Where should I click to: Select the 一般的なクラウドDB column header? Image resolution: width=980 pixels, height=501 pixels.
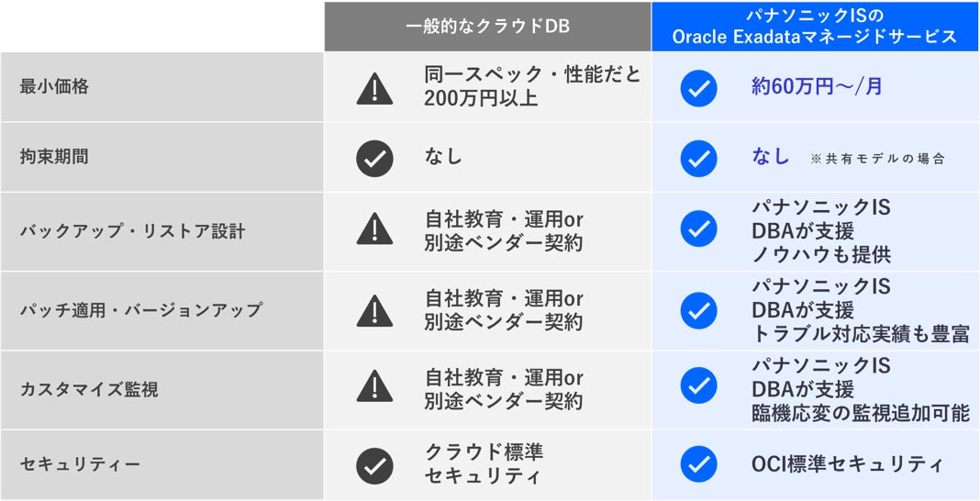click(487, 27)
